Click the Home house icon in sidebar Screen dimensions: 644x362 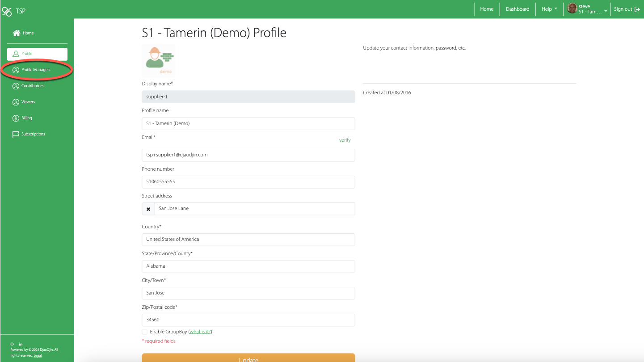(17, 33)
